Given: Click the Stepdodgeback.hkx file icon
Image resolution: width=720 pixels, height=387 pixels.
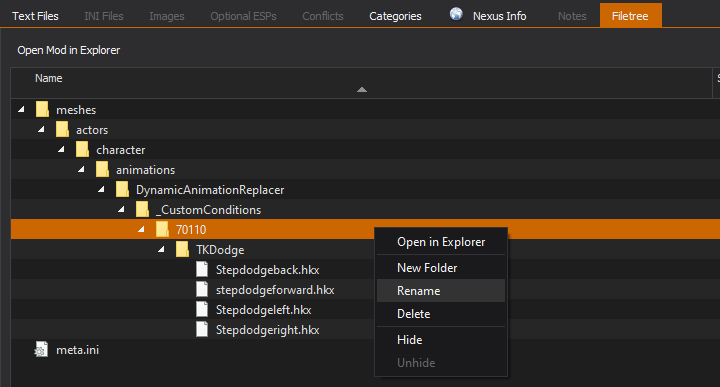Looking at the screenshot, I should tap(202, 269).
